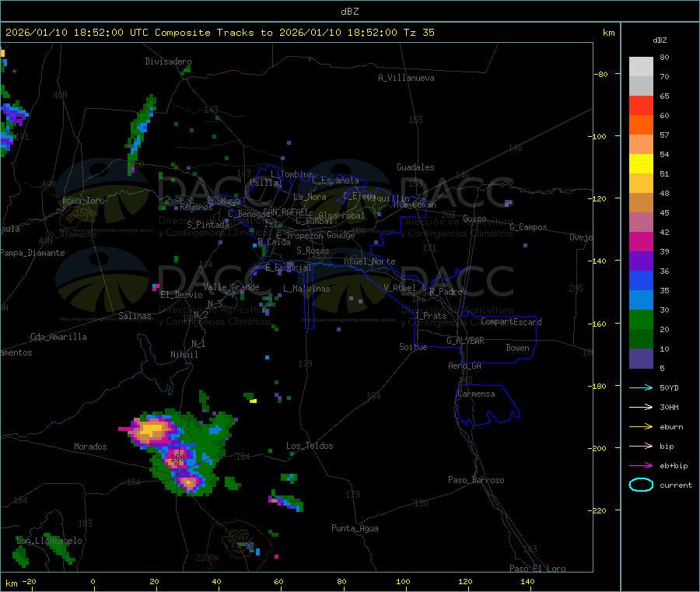Viewport: 700px width, 592px height.
Task: Click the 'Cda_Amarilla' map label
Action: [58, 337]
